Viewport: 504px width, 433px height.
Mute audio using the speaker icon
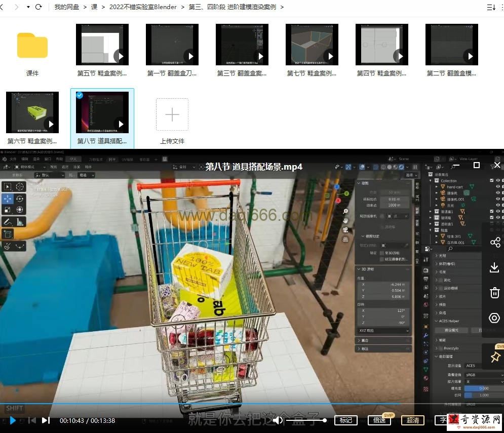(x=278, y=420)
